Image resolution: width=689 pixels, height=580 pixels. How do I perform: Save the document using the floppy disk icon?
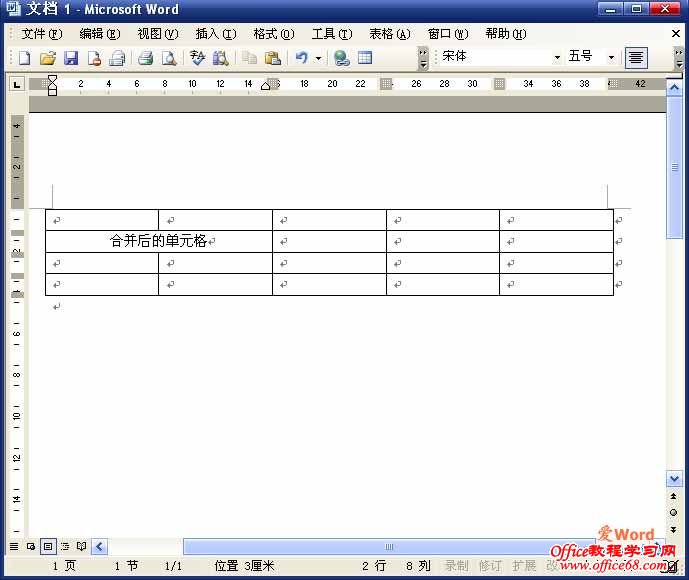tap(70, 58)
